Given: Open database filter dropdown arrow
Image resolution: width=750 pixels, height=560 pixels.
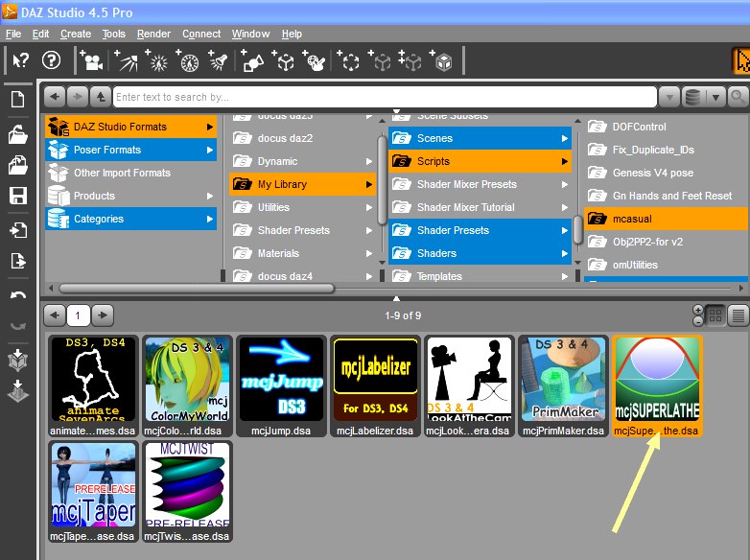Looking at the screenshot, I should pyautogui.click(x=715, y=97).
